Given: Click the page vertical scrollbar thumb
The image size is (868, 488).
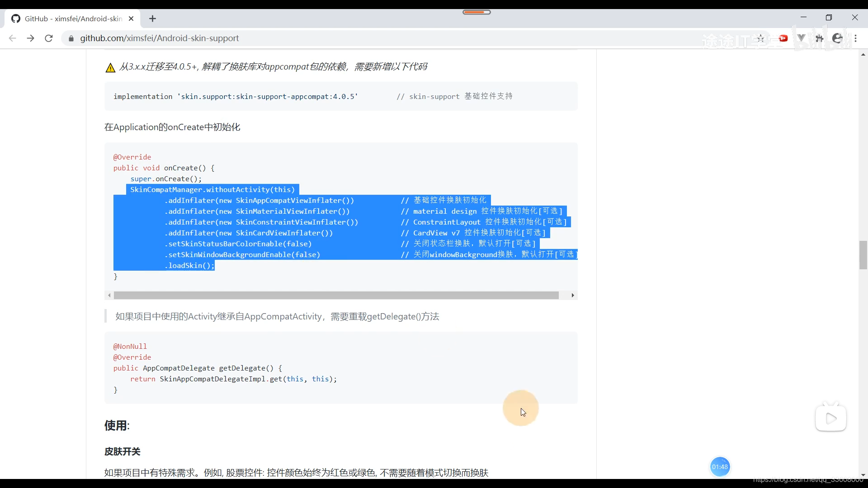Looking at the screenshot, I should point(863,255).
